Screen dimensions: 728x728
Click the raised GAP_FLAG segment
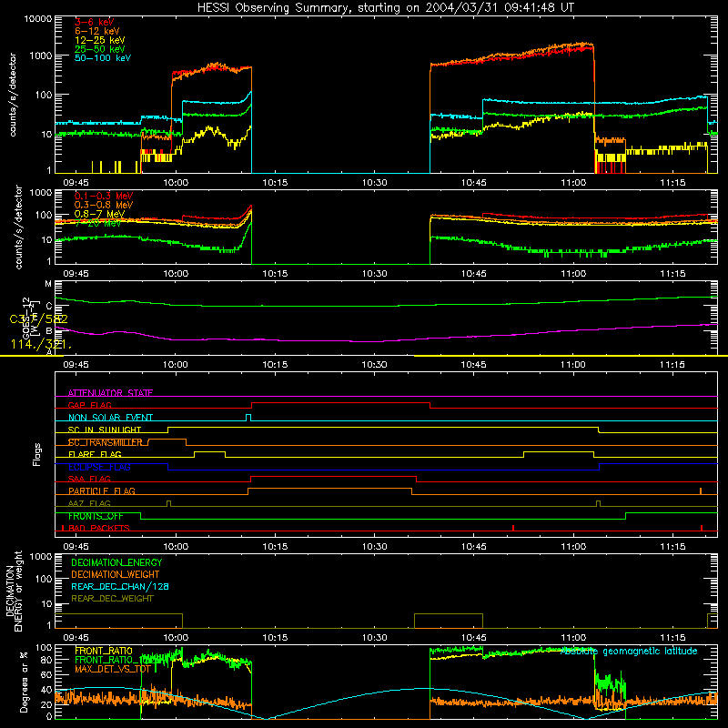click(340, 403)
